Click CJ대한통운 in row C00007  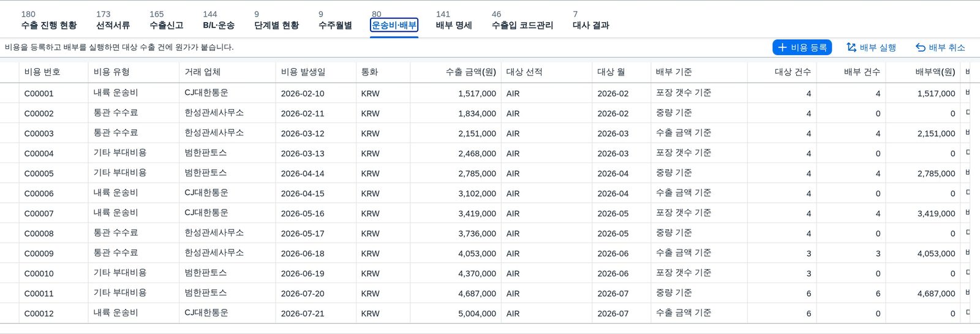(206, 213)
